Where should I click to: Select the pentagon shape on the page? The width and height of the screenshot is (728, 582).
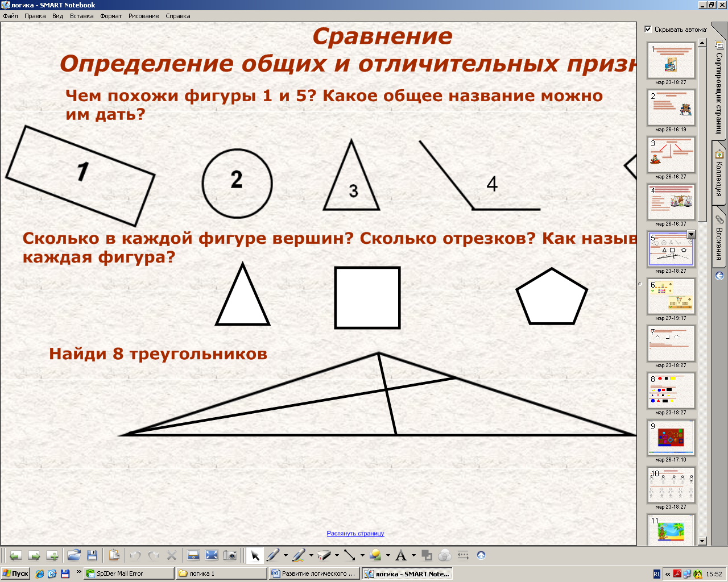(552, 297)
